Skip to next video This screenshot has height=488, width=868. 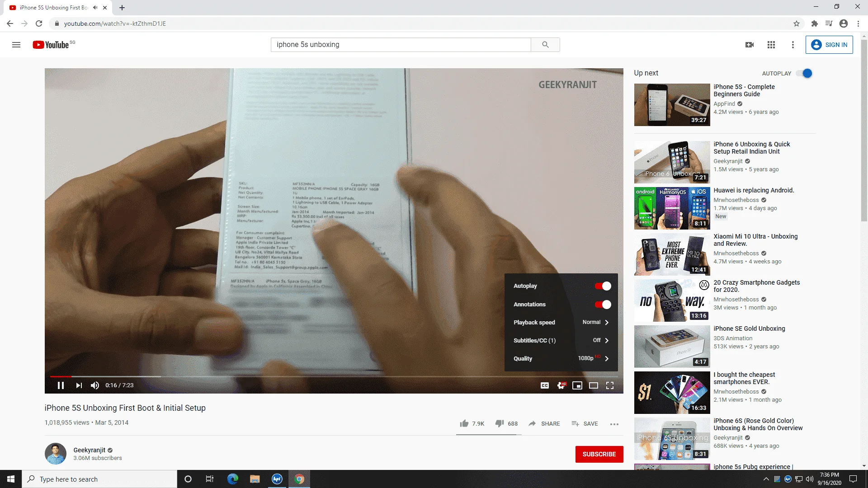[x=79, y=385]
